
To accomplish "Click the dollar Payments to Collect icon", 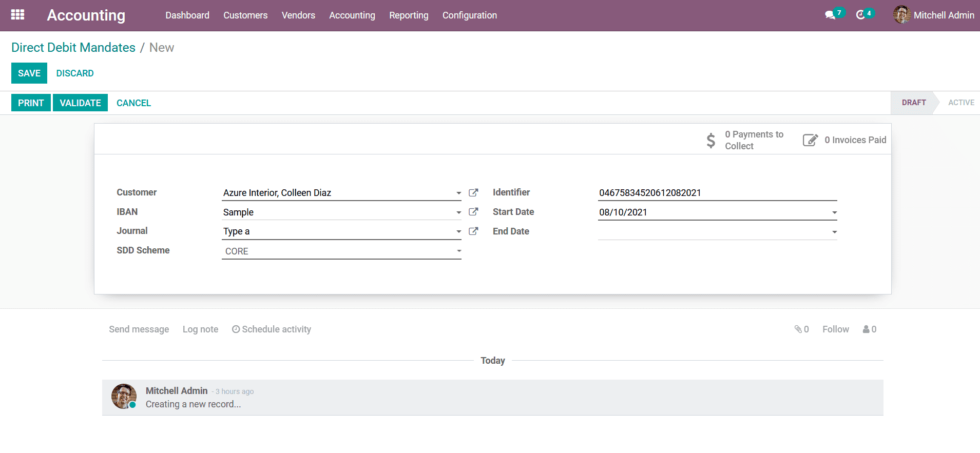I will [x=710, y=140].
